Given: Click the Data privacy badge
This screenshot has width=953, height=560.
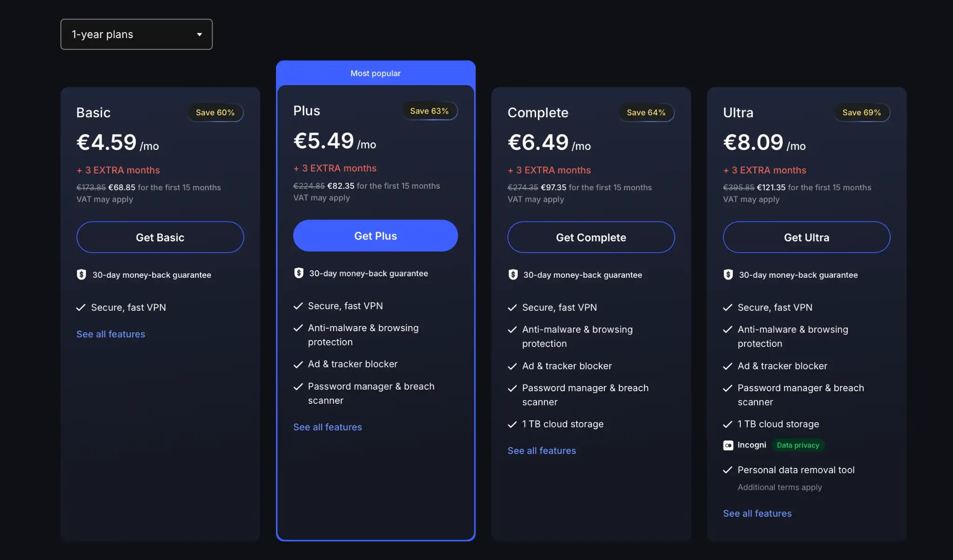Looking at the screenshot, I should 798,445.
